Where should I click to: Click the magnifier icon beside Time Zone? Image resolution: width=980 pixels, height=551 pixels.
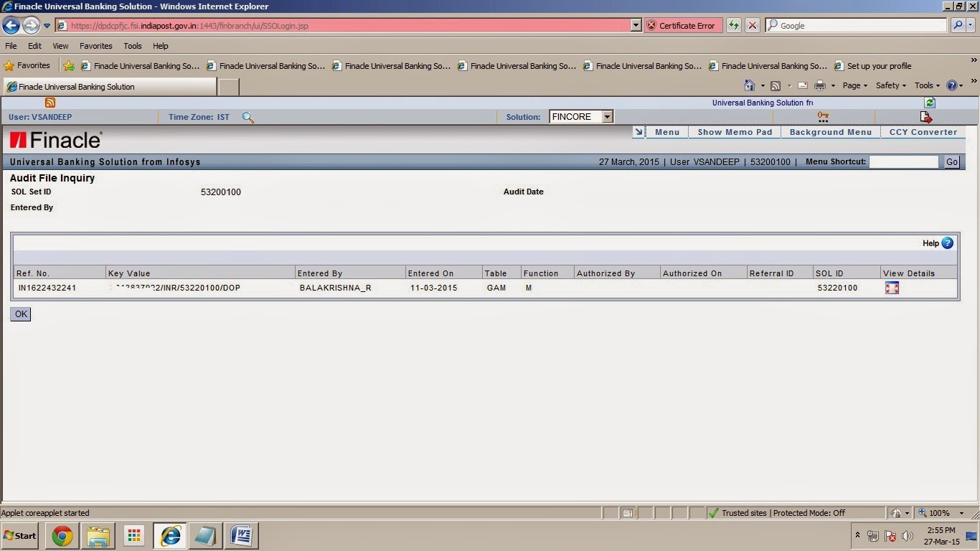[x=248, y=117]
